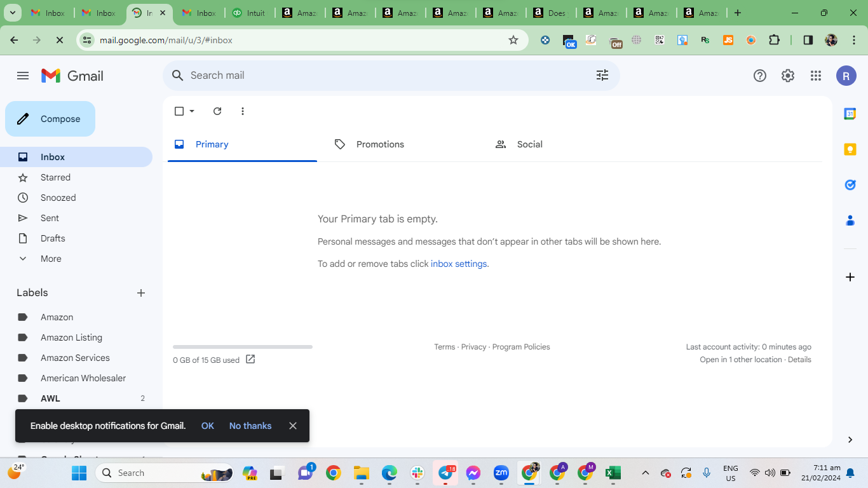Switch to the Primary tab
Viewport: 868px width, 488px height.
[242, 144]
